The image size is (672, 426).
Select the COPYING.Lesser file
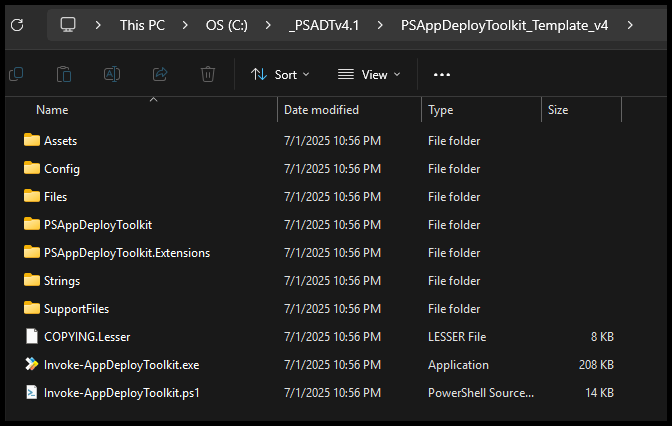point(86,337)
